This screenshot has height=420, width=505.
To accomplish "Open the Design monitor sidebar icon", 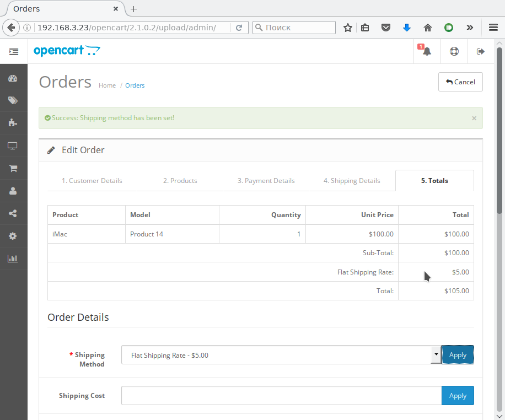I will [13, 146].
